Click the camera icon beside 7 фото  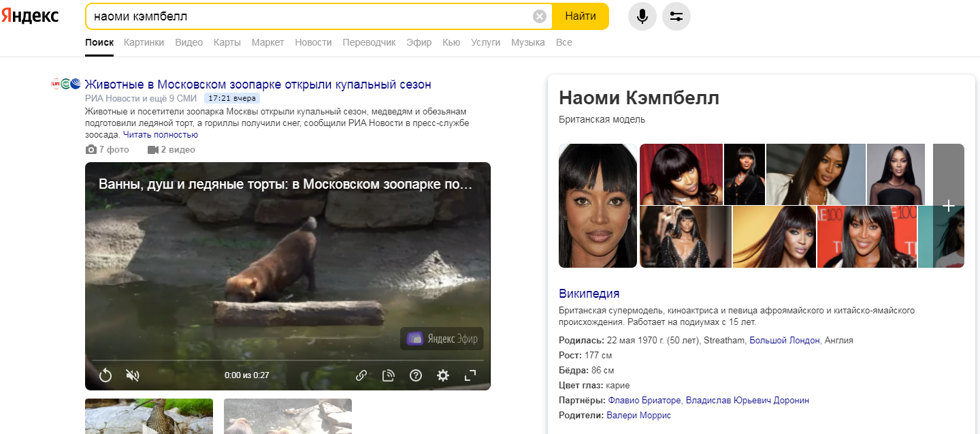(91, 149)
